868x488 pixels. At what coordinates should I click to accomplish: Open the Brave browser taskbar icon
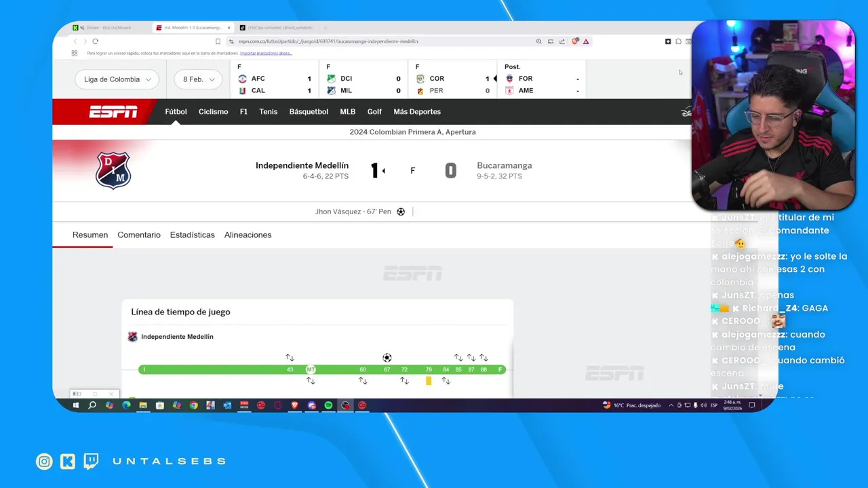[294, 405]
